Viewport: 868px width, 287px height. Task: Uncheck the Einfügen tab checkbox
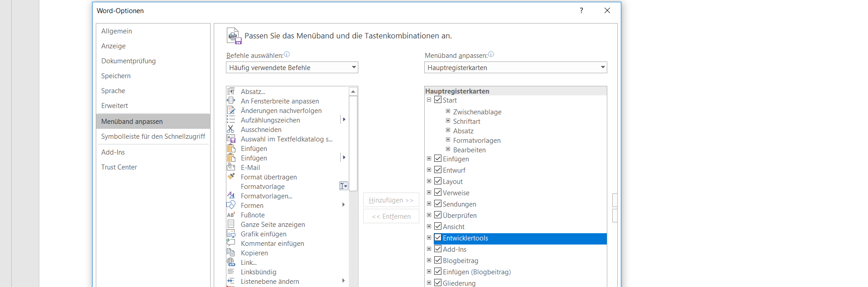coord(438,159)
